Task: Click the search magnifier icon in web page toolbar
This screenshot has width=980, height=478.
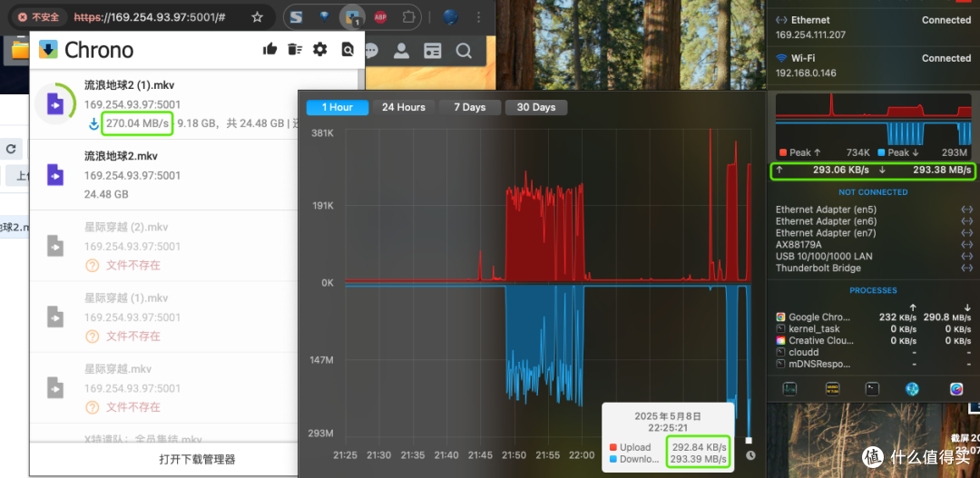Action: 464,51
